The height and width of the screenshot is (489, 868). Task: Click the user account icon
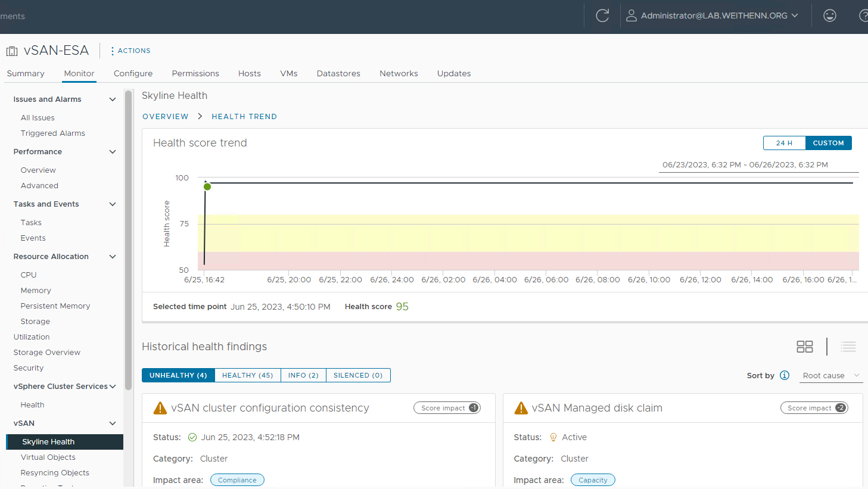[631, 15]
